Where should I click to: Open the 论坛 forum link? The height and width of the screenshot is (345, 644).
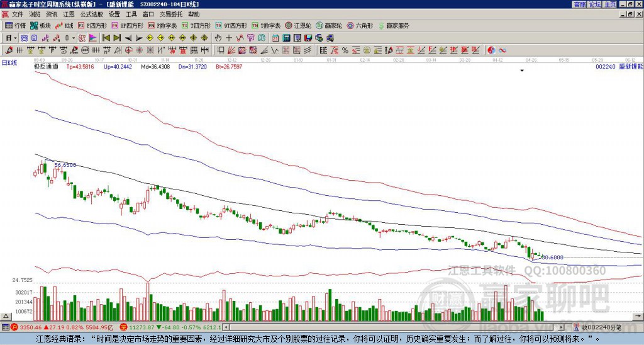click(595, 4)
